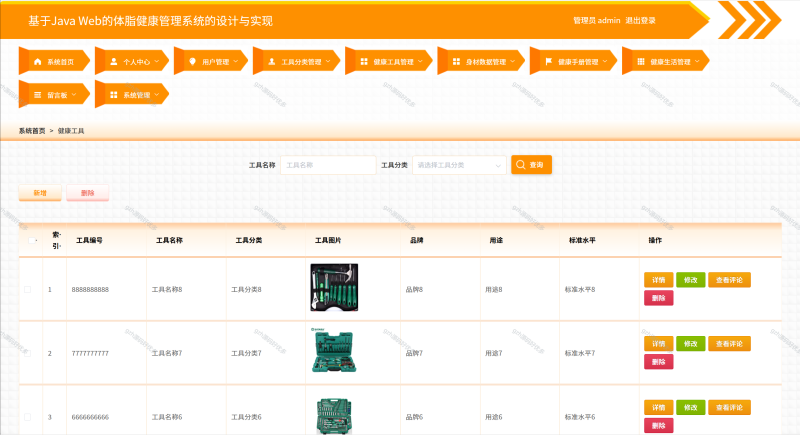Screen dimensions: 800x435
Task: Expand the 工具分类管理 menu arrow
Action: (328, 62)
